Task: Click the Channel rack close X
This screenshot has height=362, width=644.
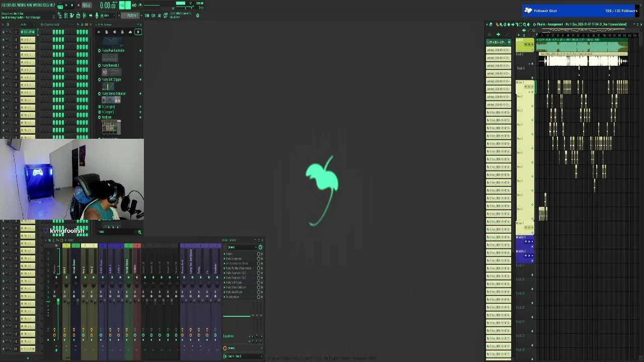Action: (91, 24)
